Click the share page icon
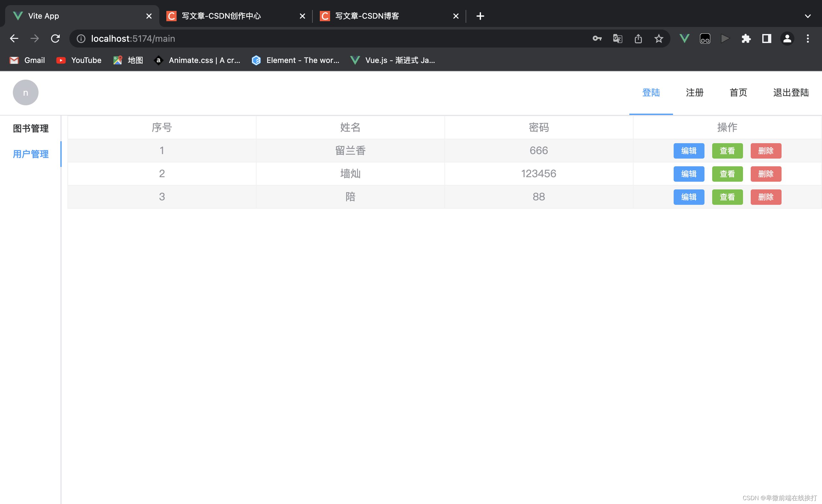The width and height of the screenshot is (822, 504). 638,39
